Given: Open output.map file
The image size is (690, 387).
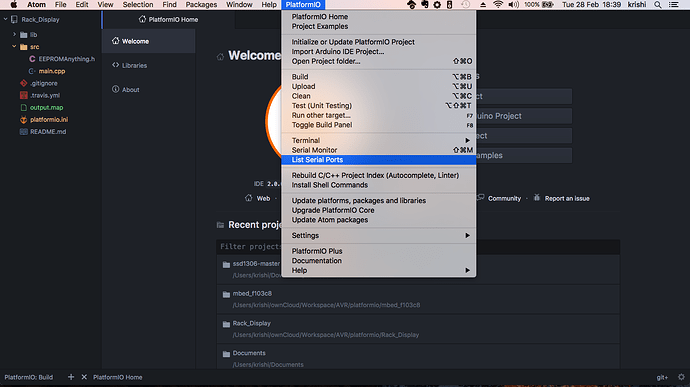Looking at the screenshot, I should 46,107.
